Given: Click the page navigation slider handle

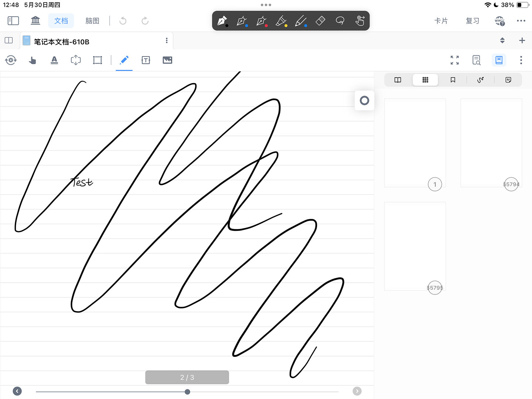Looking at the screenshot, I should pyautogui.click(x=187, y=392).
